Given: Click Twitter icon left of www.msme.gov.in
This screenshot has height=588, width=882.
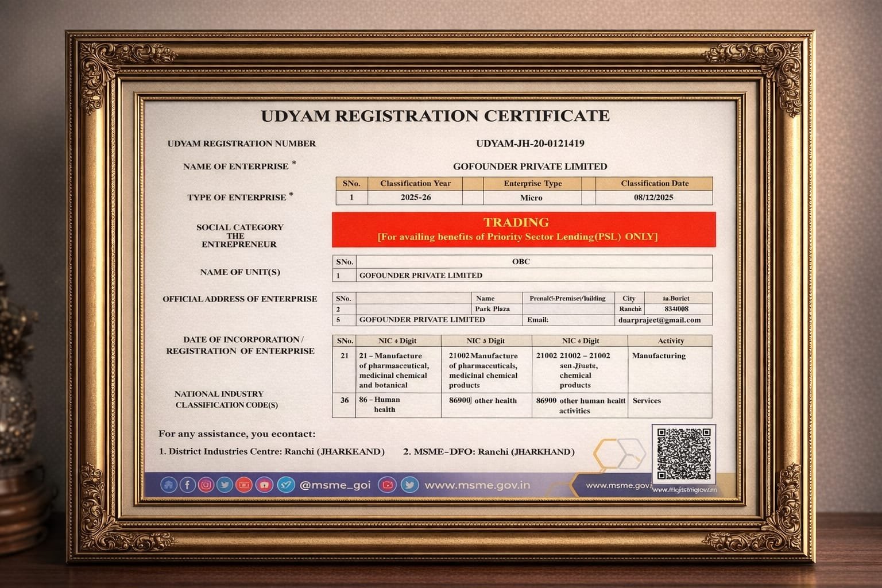Looking at the screenshot, I should tap(409, 485).
